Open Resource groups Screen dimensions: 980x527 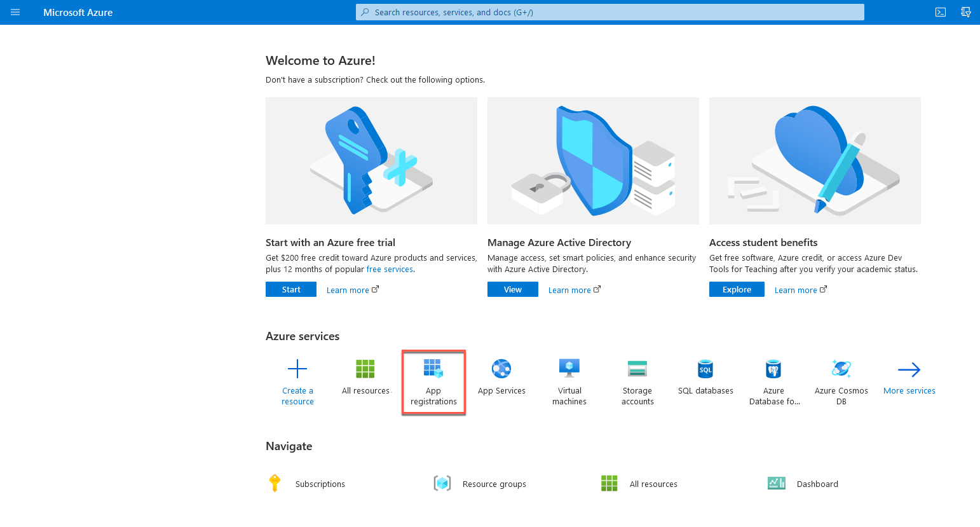pyautogui.click(x=494, y=483)
